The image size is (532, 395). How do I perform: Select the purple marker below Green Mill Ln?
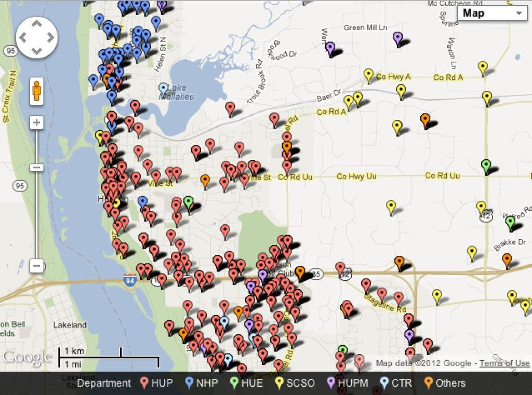[397, 38]
